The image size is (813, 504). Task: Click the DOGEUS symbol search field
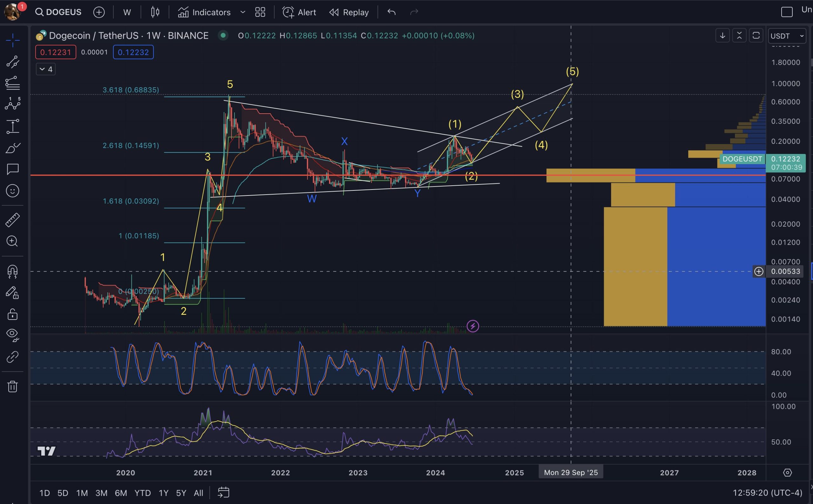[x=59, y=12]
